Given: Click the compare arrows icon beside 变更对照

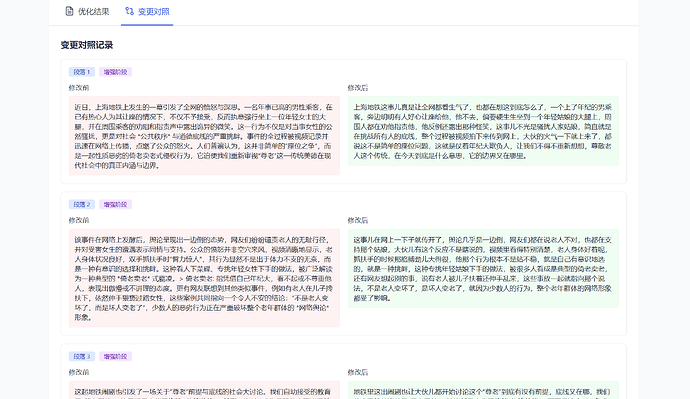Looking at the screenshot, I should click(x=129, y=11).
